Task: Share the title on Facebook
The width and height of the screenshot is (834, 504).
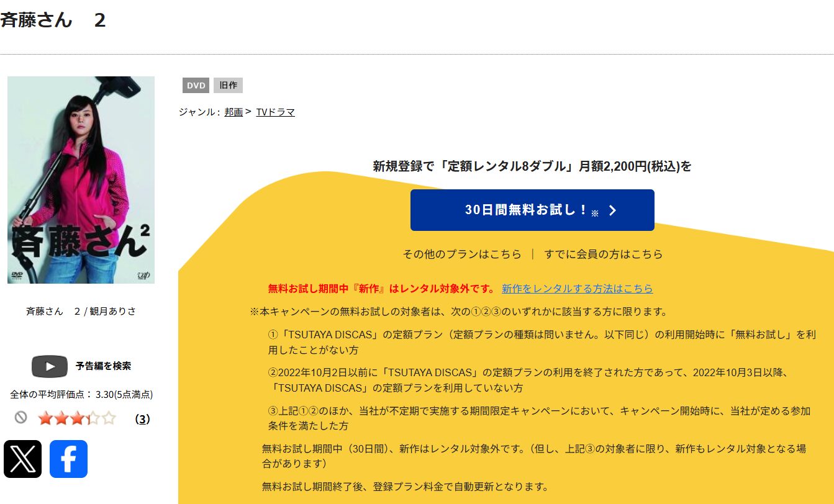Action: click(68, 459)
